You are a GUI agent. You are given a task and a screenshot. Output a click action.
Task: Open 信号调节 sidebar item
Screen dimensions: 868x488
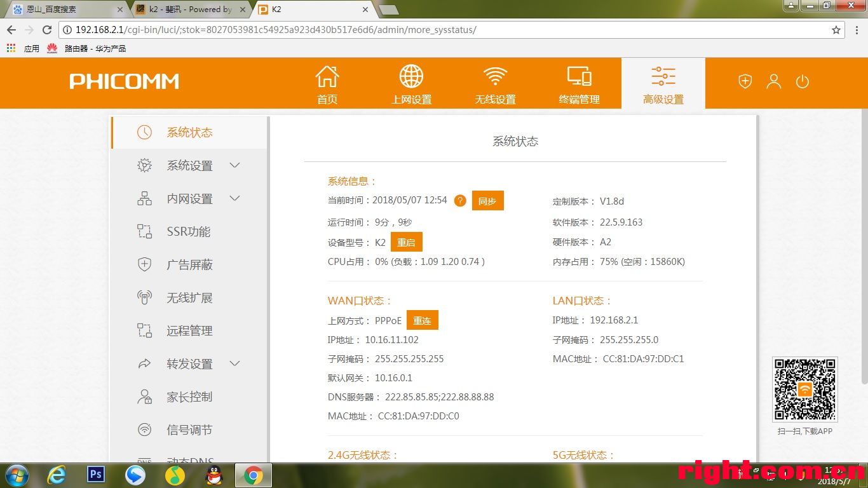[189, 430]
